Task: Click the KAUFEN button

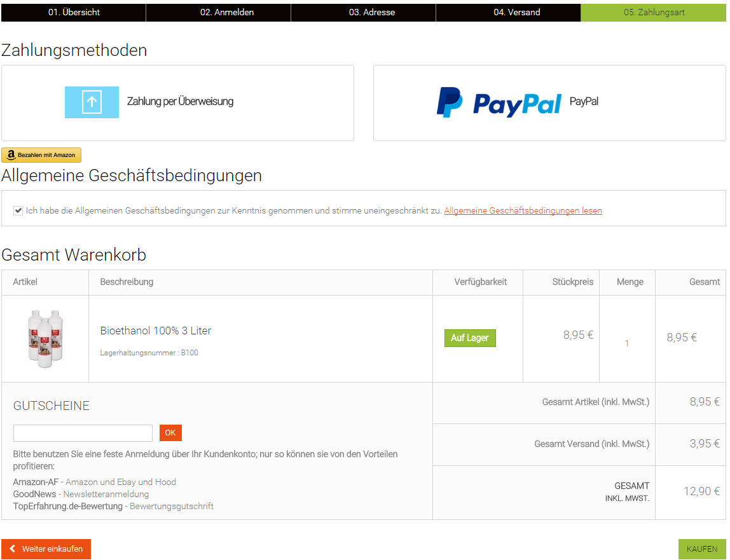Action: tap(701, 549)
